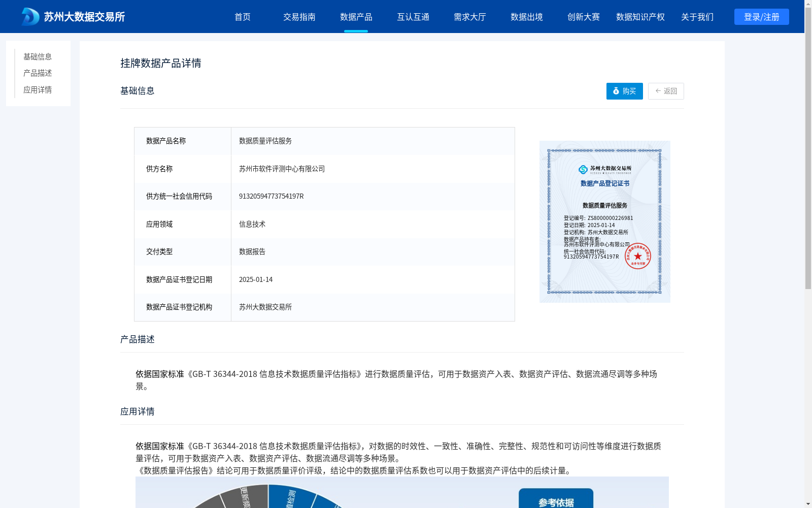This screenshot has width=812, height=508.
Task: Click the 苏州大数据交易所 logo icon
Action: 30,17
